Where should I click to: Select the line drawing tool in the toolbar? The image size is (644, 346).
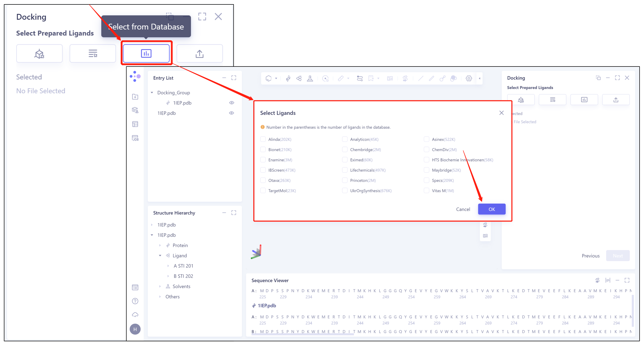pos(420,78)
